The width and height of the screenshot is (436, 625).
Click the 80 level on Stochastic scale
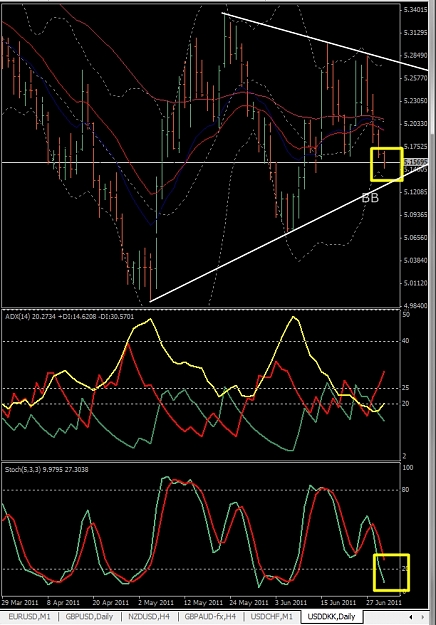[406, 490]
